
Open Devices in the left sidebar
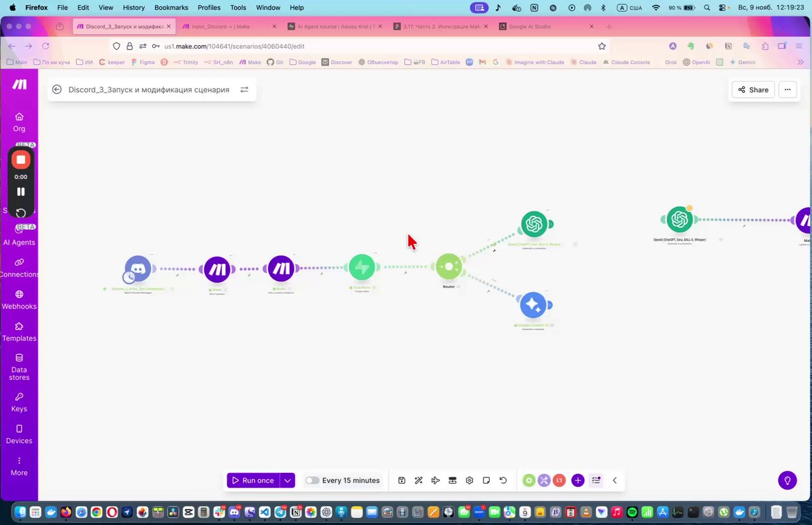tap(19, 434)
